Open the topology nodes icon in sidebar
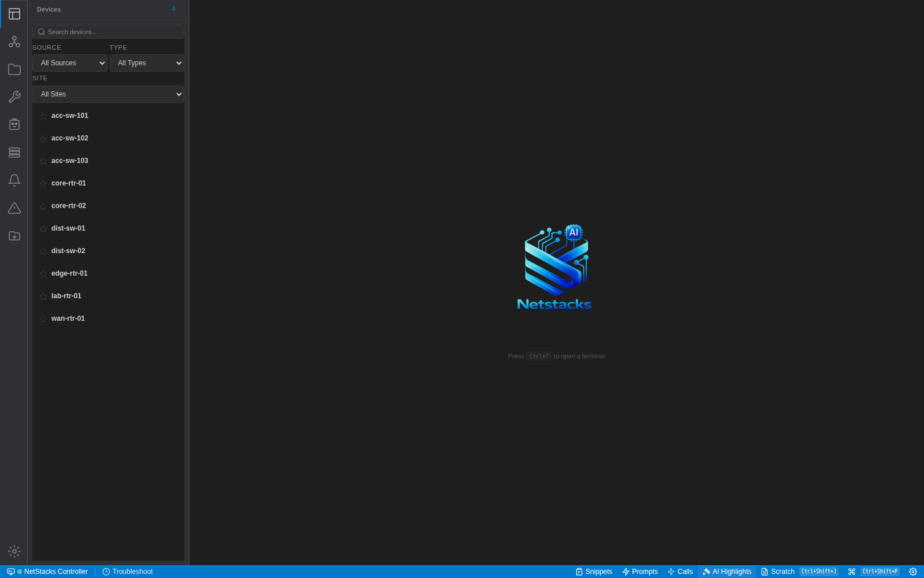The height and width of the screenshot is (578, 924). (x=14, y=42)
